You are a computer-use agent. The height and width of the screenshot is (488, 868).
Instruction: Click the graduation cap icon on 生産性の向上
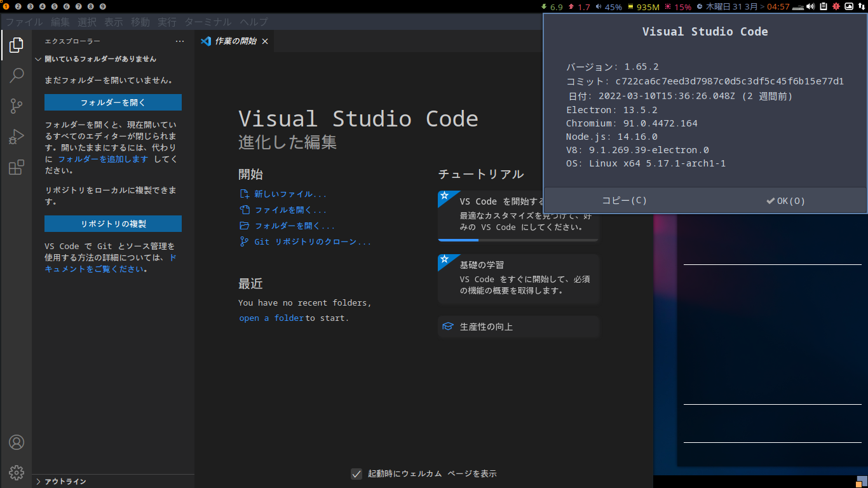coord(448,327)
